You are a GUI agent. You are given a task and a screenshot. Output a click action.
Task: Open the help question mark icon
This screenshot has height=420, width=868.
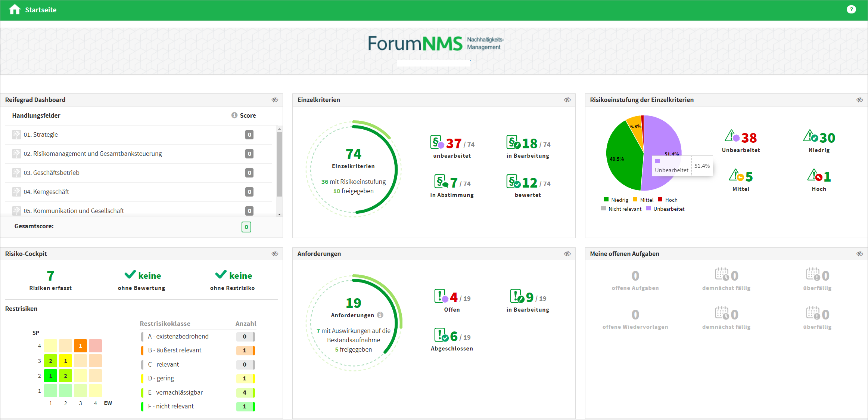tap(851, 9)
